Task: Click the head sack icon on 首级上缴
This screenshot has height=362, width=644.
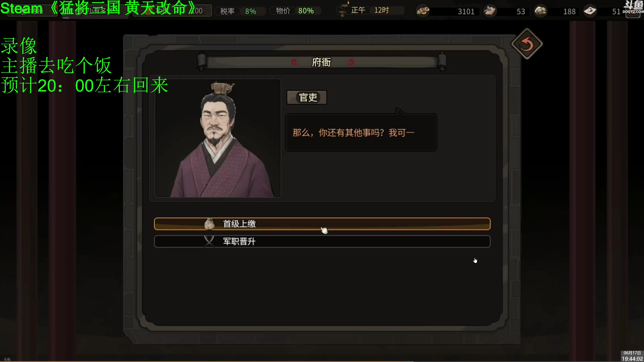Action: point(209,224)
